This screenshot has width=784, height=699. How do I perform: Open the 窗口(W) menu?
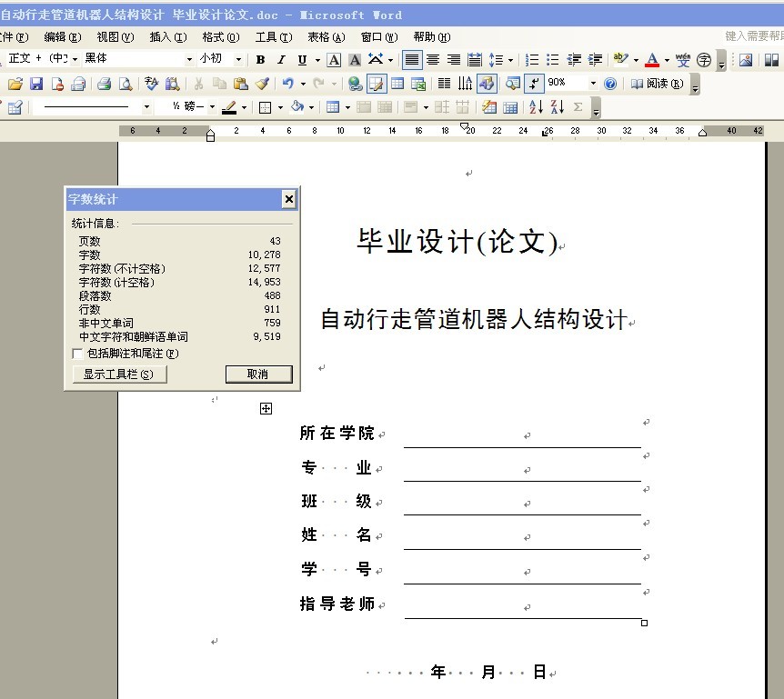pos(379,37)
